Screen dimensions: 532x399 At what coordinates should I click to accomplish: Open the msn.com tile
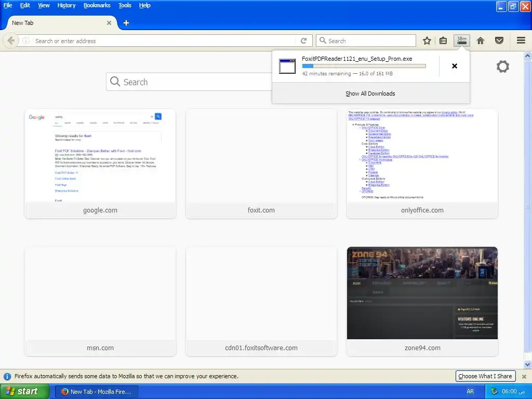tap(100, 301)
